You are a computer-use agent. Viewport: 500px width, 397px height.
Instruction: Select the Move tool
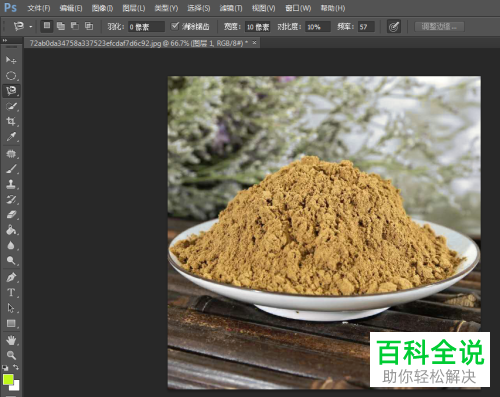tap(11, 60)
